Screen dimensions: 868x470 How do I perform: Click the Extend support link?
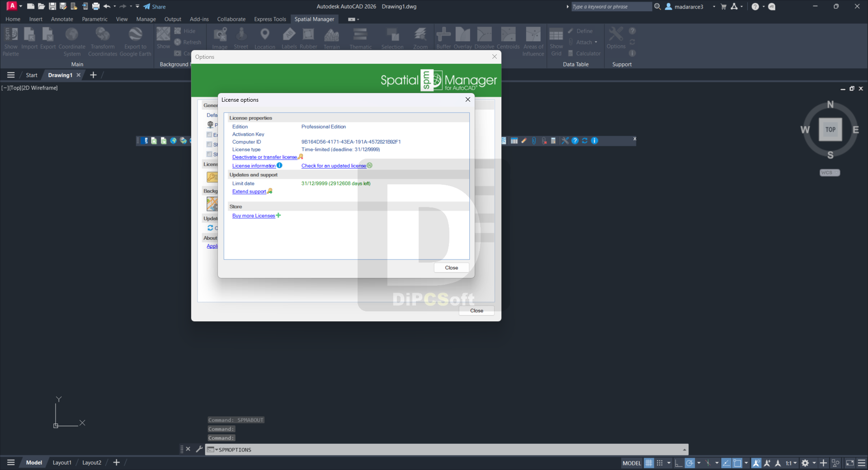249,192
